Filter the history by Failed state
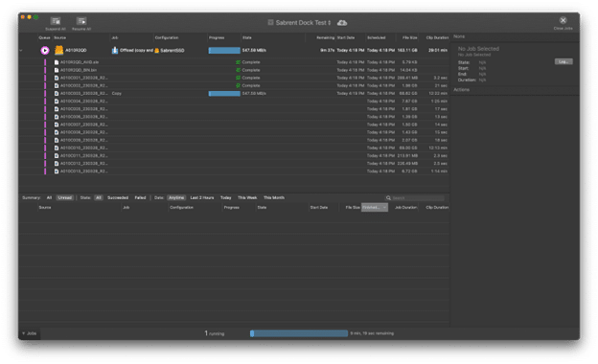598x364 pixels. [140, 198]
